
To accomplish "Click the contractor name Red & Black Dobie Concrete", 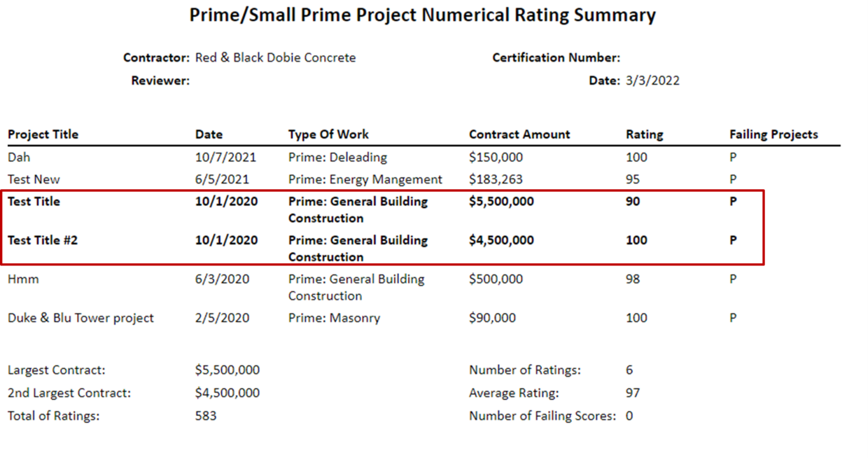I will point(275,57).
